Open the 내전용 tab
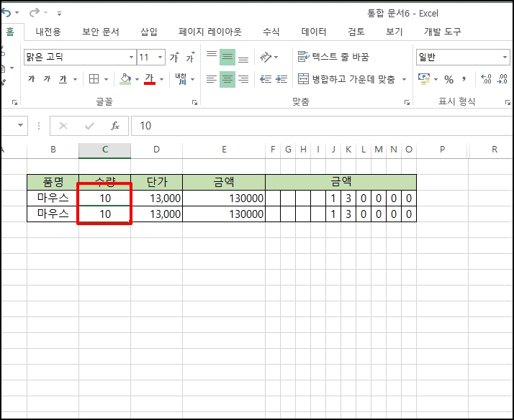 pyautogui.click(x=48, y=32)
